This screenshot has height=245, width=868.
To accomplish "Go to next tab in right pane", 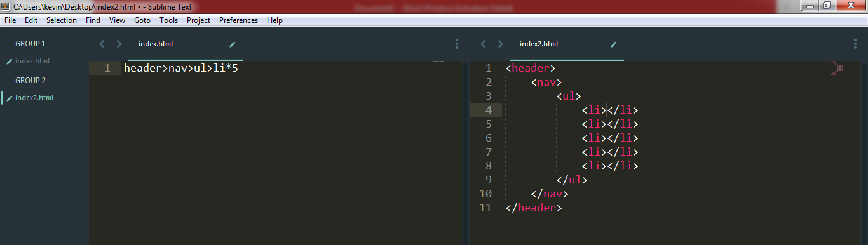I will coord(501,44).
